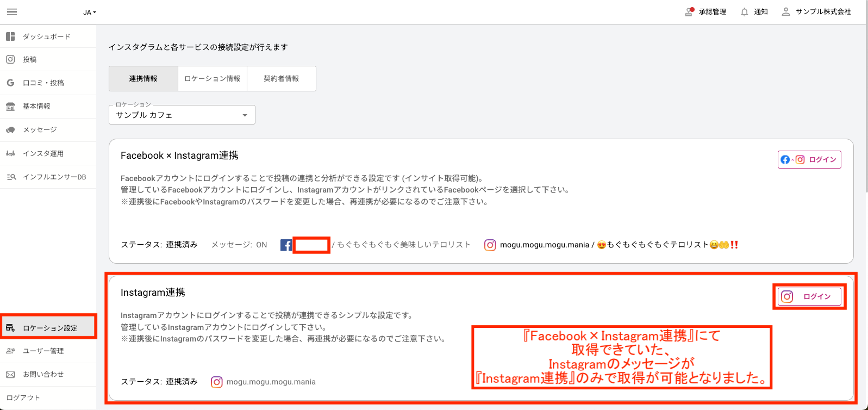This screenshot has height=410, width=868.
Task: Click the ユーザー管理 people icon
Action: tap(10, 351)
